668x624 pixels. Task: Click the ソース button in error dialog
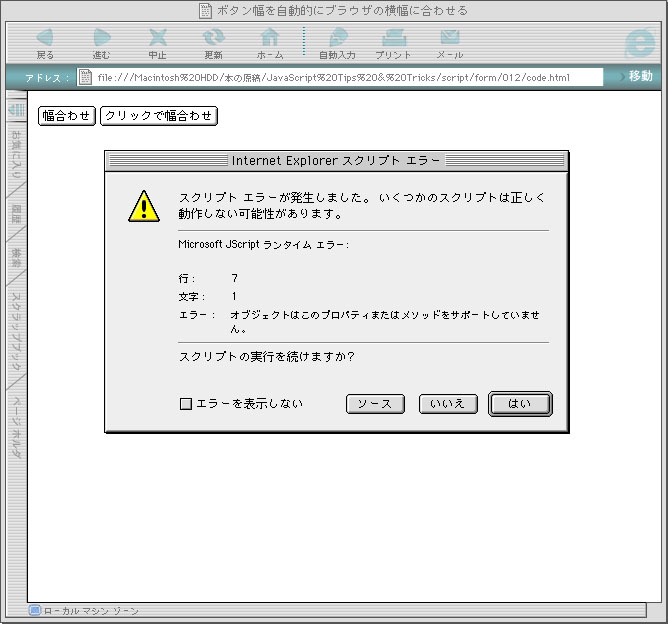coord(375,404)
